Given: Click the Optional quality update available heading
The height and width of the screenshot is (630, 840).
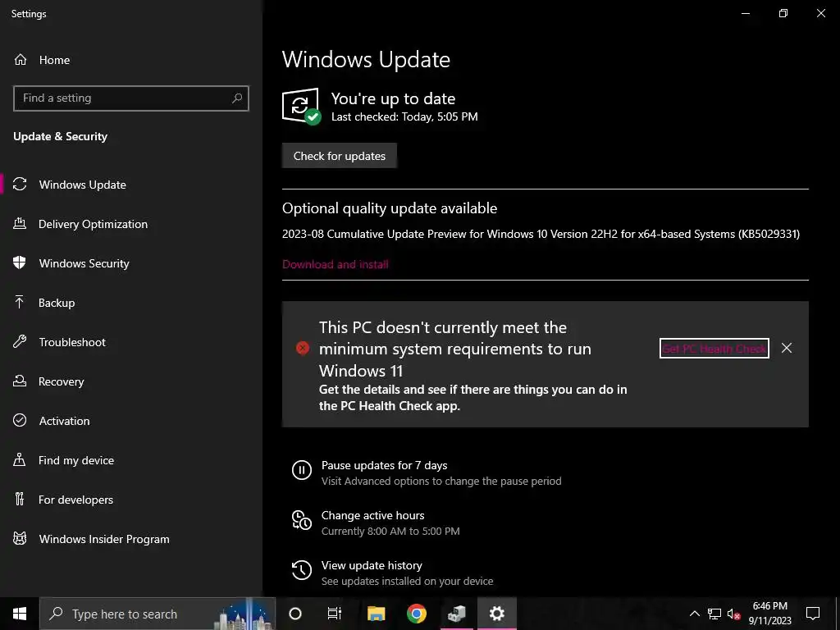Looking at the screenshot, I should tap(390, 208).
